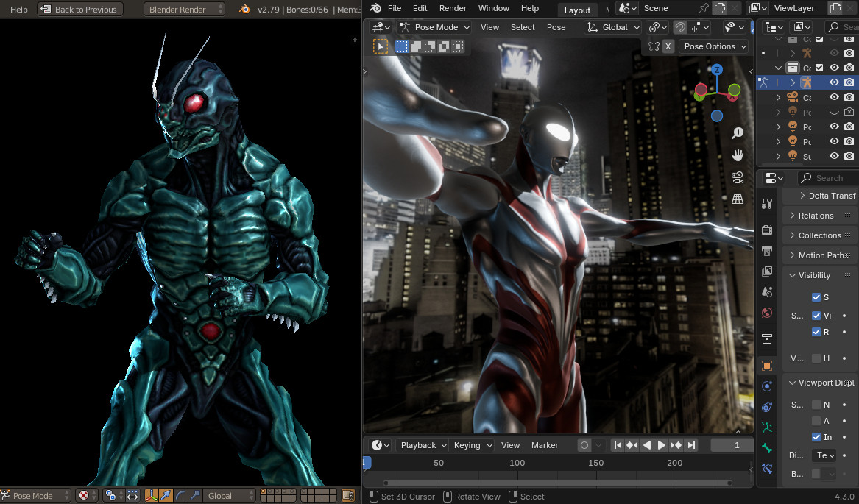Screen dimensions: 859x504
Task: Open the Scene properties tab
Action: click(x=767, y=292)
